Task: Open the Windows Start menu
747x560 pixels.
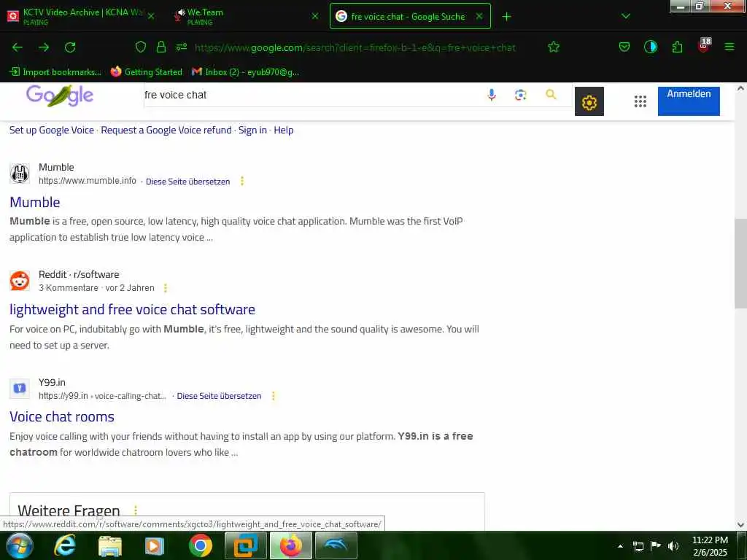Action: (20, 545)
